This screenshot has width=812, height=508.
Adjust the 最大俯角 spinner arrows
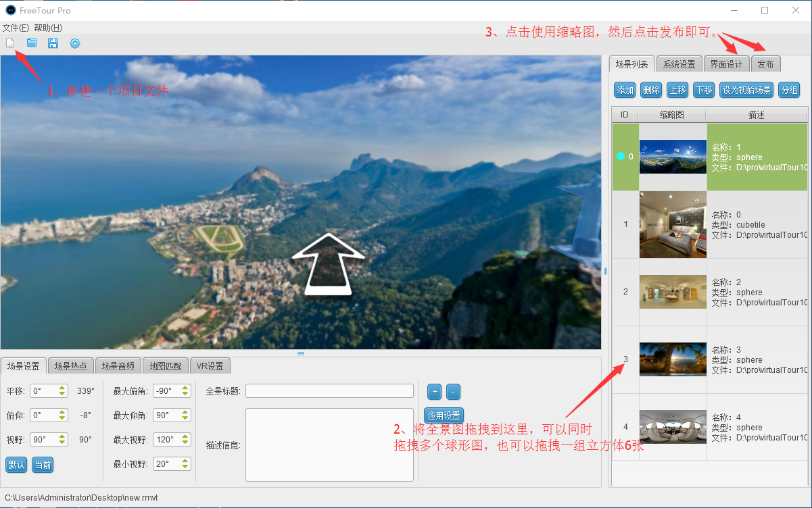coord(185,390)
